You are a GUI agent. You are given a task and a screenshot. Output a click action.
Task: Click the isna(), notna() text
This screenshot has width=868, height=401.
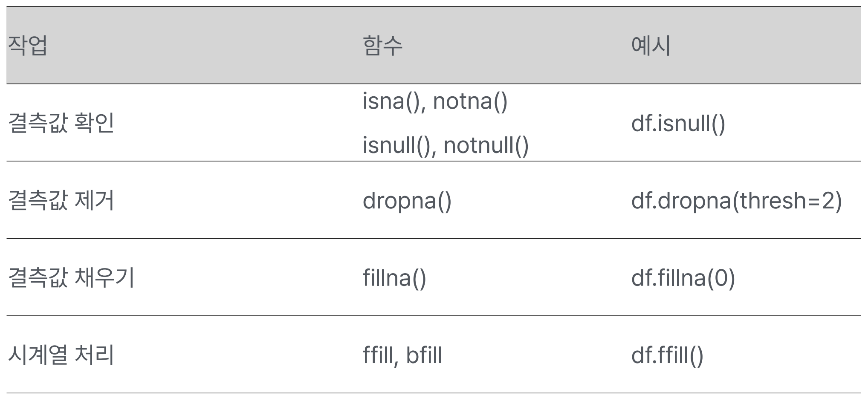[x=435, y=101]
